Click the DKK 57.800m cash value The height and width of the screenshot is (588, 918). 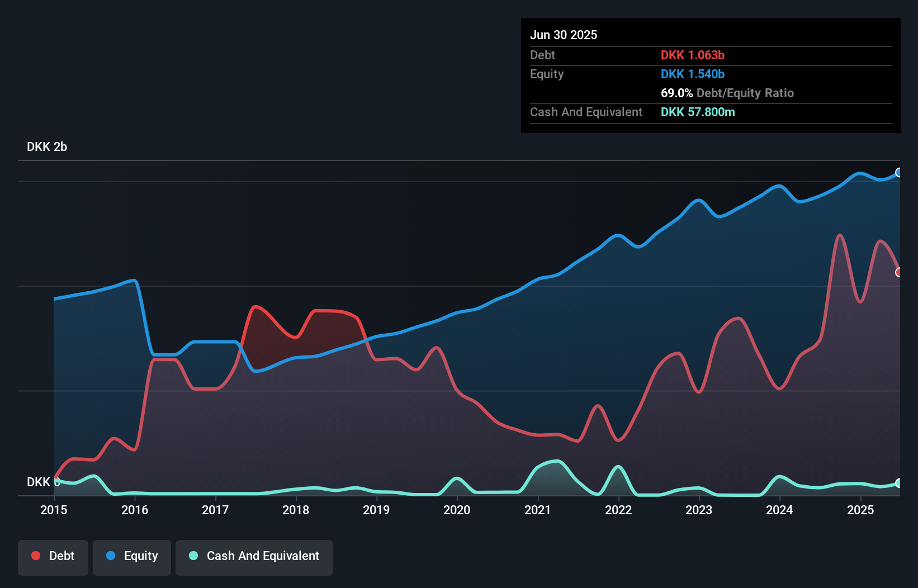pos(698,112)
